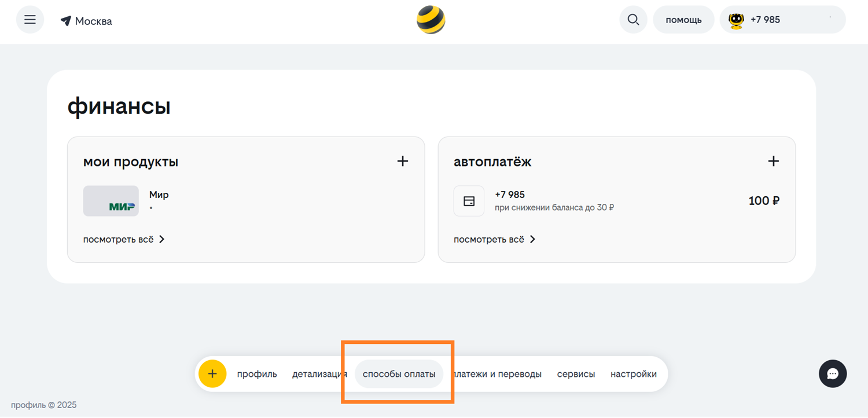The height and width of the screenshot is (418, 868).
Task: Switch to the детализация tab
Action: click(318, 374)
